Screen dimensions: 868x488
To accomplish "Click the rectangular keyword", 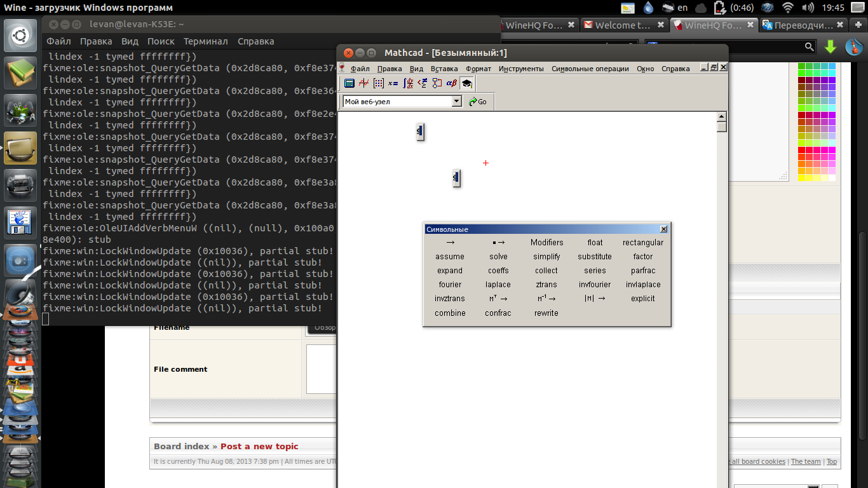I will click(643, 243).
